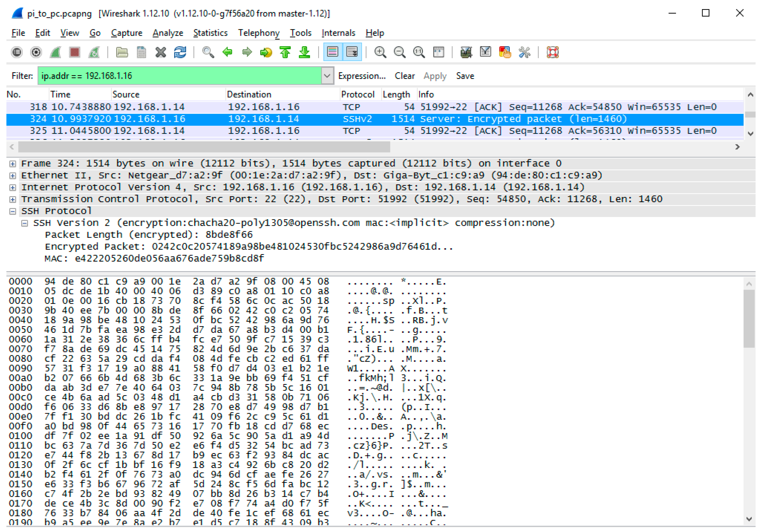Apply the display filter
Screen dimensions: 761x532
[x=435, y=76]
